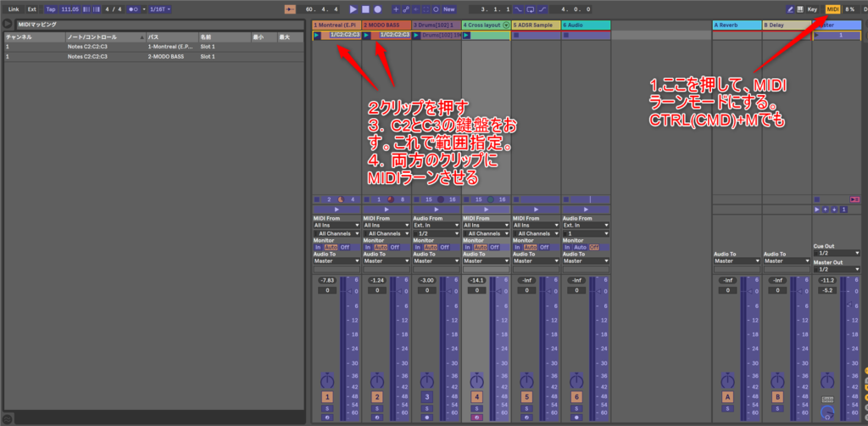Launch the clip in the 2 MODO BASS track
Viewport: 868px width, 426px height.
pyautogui.click(x=366, y=35)
